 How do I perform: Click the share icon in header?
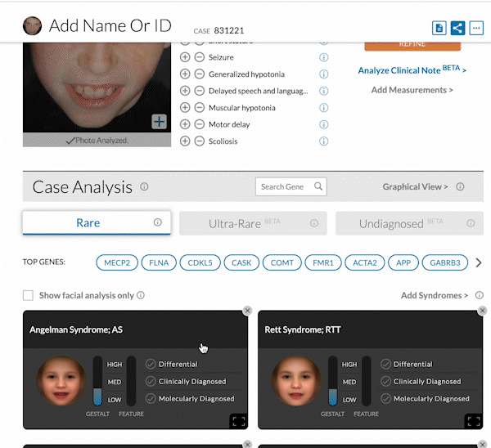coord(458,29)
